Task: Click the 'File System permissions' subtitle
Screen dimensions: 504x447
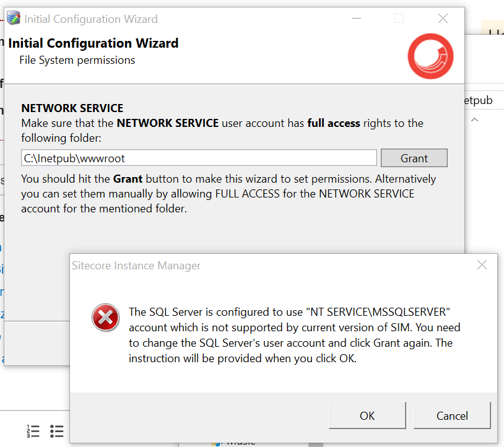Action: (77, 60)
